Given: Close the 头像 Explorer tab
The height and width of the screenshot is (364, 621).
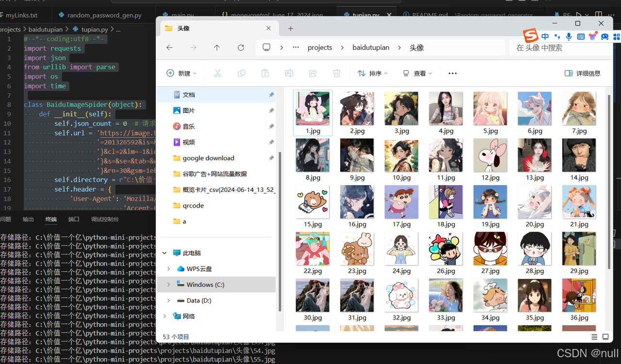Looking at the screenshot, I should [x=268, y=28].
